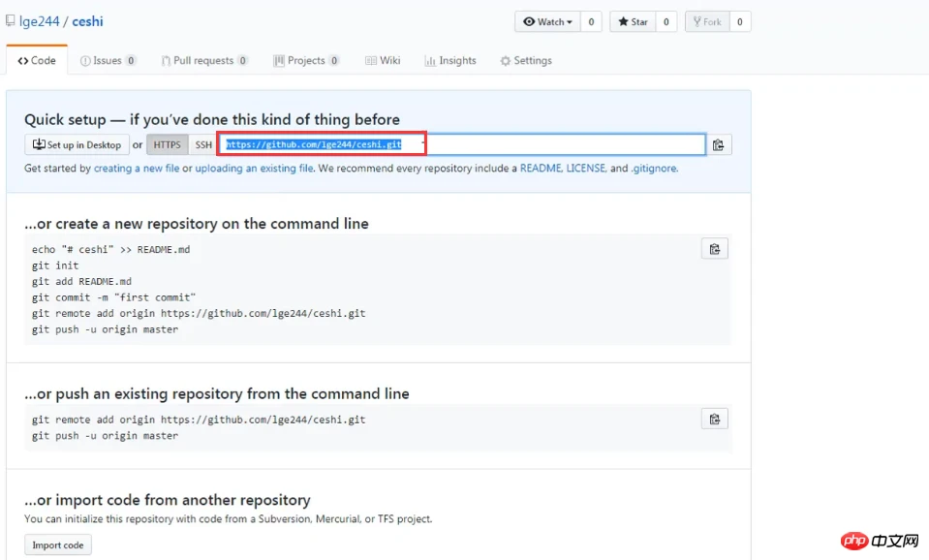Open the lge244 user profile link
The image size is (929, 560).
click(39, 21)
